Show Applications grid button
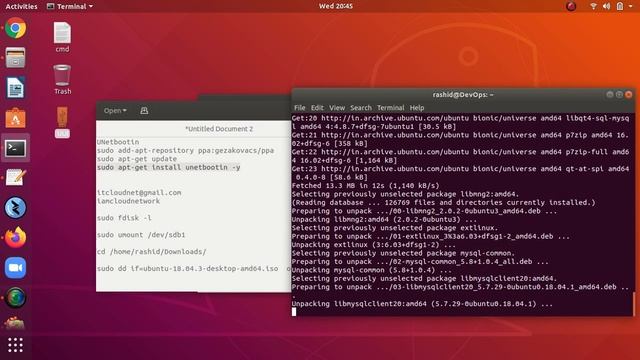 [x=16, y=345]
